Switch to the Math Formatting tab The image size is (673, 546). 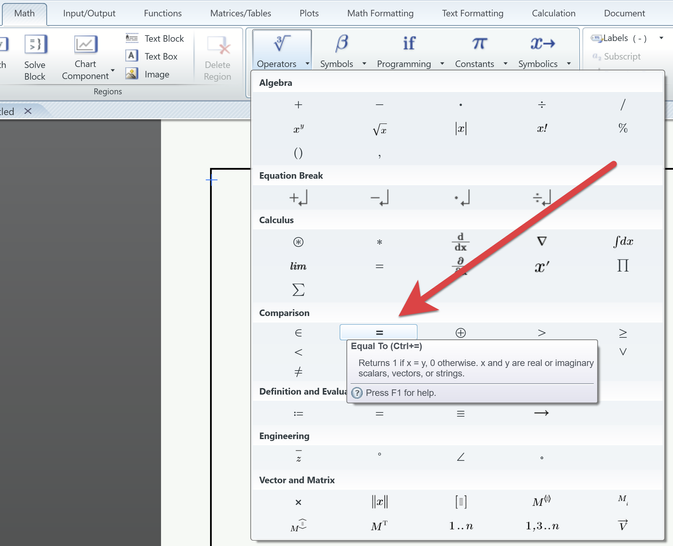point(380,13)
